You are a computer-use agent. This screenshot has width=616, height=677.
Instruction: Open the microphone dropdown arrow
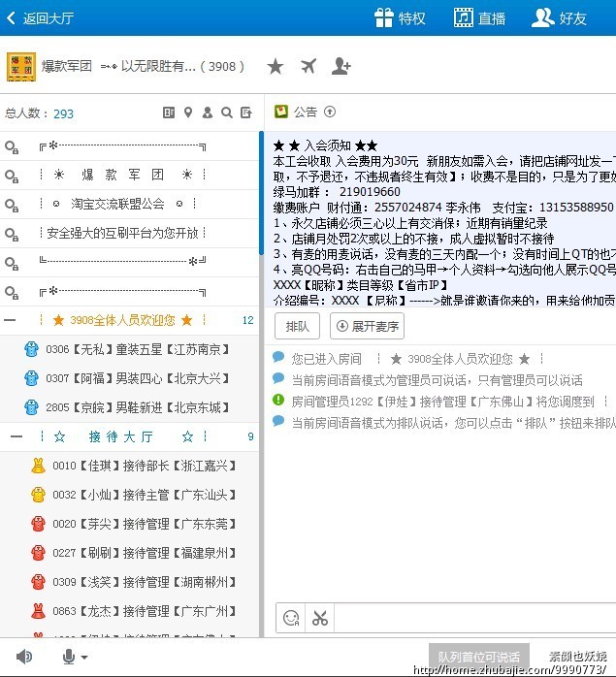(84, 658)
